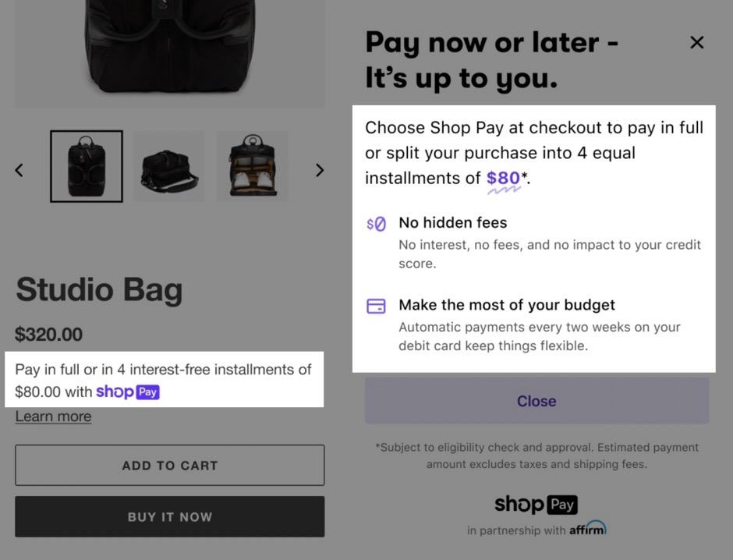Click the $0 no hidden fees icon

coord(376,224)
